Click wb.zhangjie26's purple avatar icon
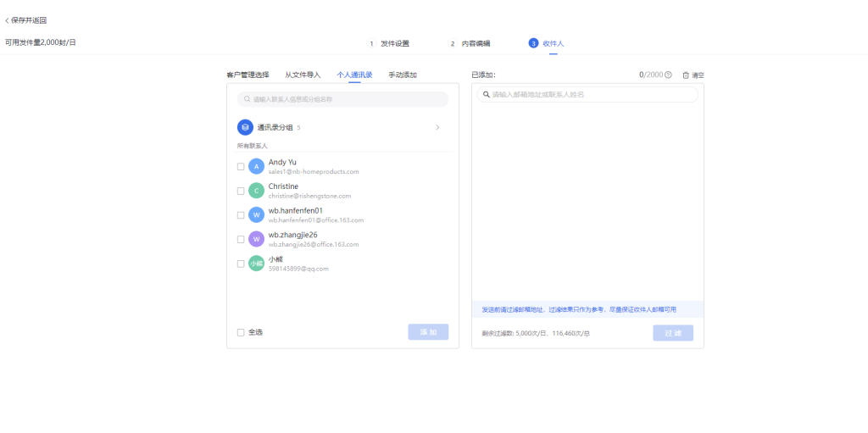The height and width of the screenshot is (433, 868). pos(256,239)
